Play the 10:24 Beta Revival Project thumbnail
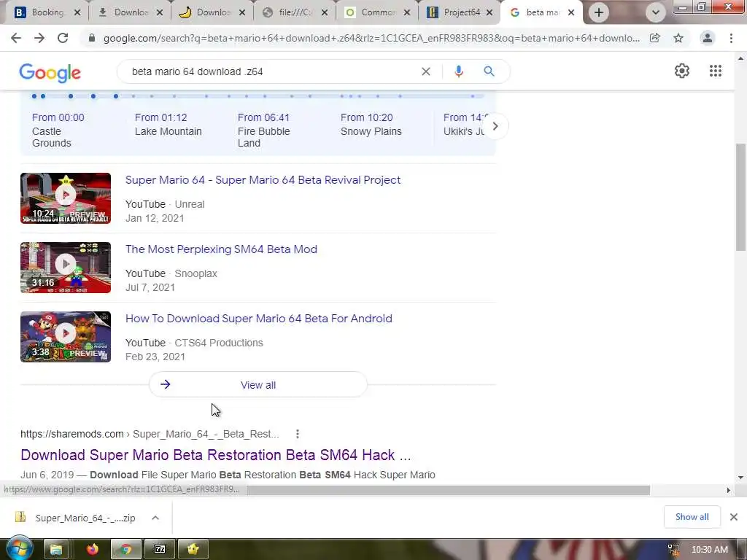This screenshot has height=560, width=747. click(66, 198)
